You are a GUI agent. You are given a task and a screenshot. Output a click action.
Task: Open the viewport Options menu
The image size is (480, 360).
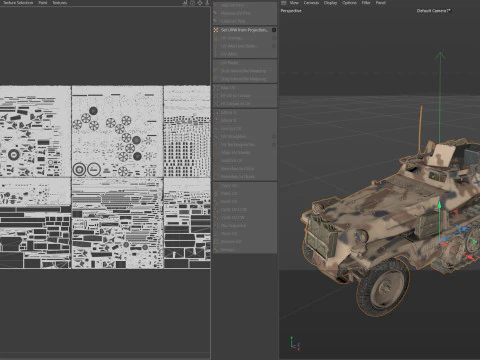[349, 3]
